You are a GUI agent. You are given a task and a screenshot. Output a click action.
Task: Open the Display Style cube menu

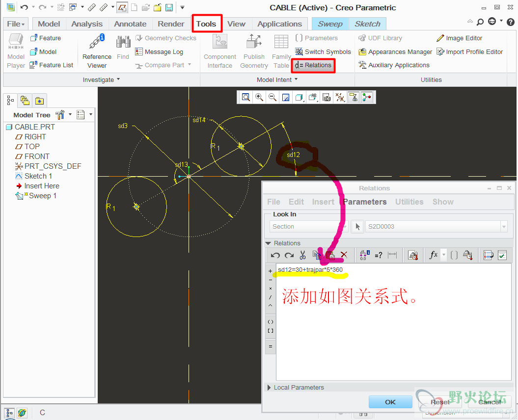(300, 97)
